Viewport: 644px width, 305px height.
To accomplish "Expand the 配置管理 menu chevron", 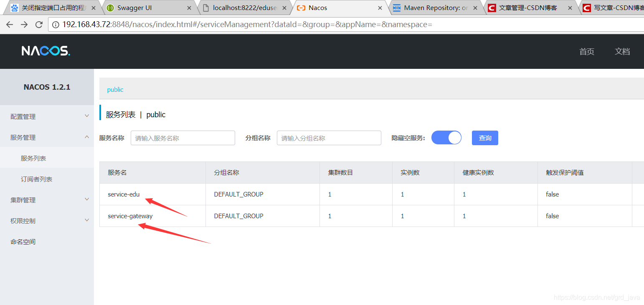I will (x=87, y=116).
